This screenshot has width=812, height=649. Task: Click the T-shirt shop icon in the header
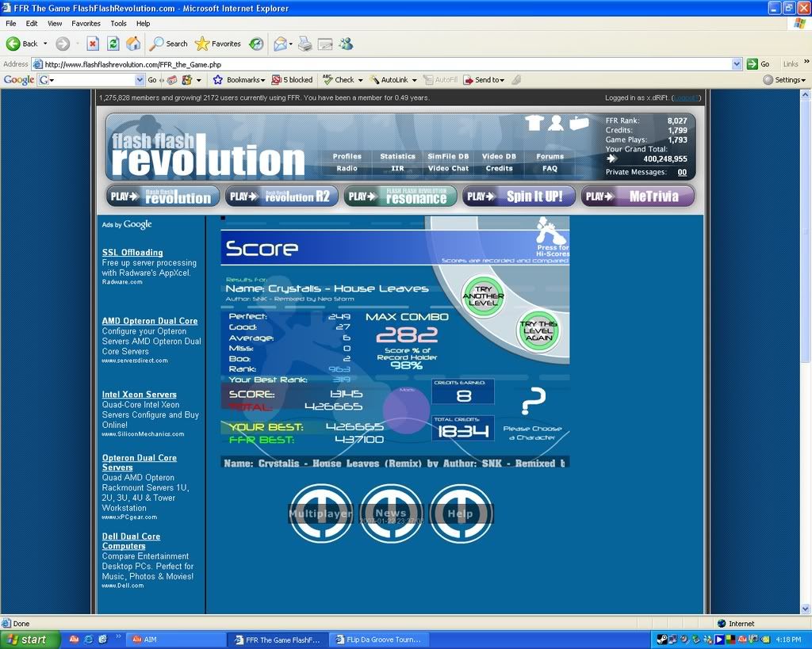tap(533, 122)
